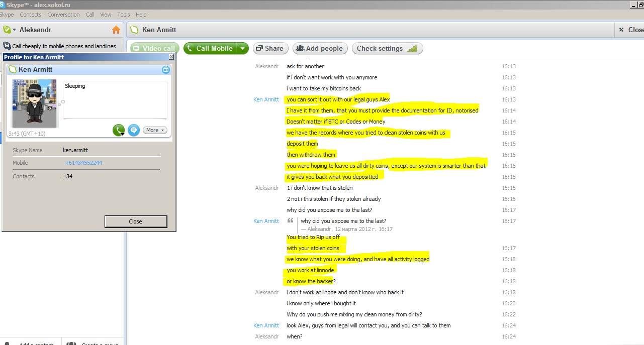Image resolution: width=644 pixels, height=345 pixels.
Task: Open the Call menu
Action: click(x=90, y=15)
